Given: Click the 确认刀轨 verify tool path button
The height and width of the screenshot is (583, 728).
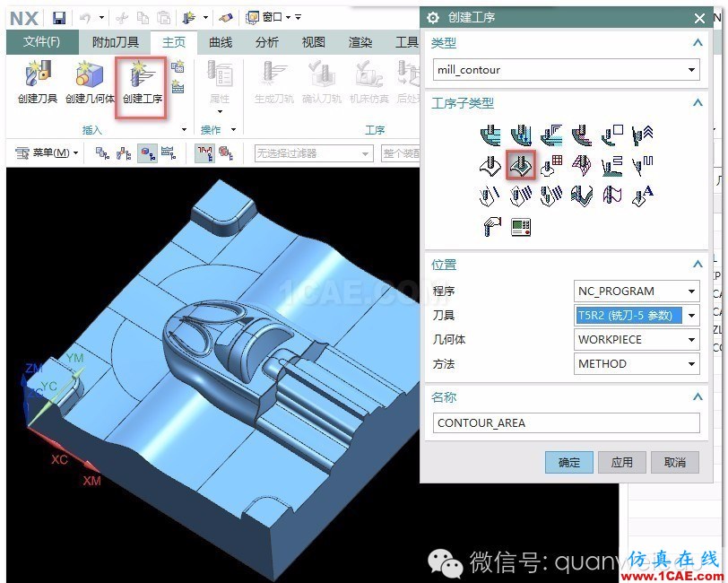Looking at the screenshot, I should click(321, 83).
